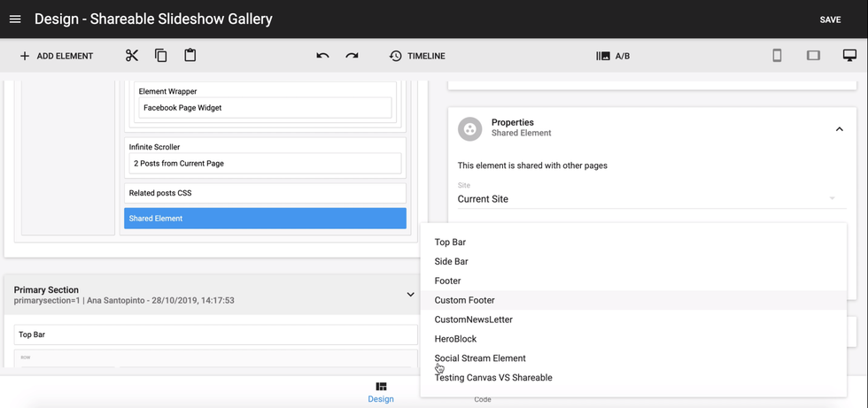Collapse the Properties panel
Screen dimensions: 868x408
(839, 129)
